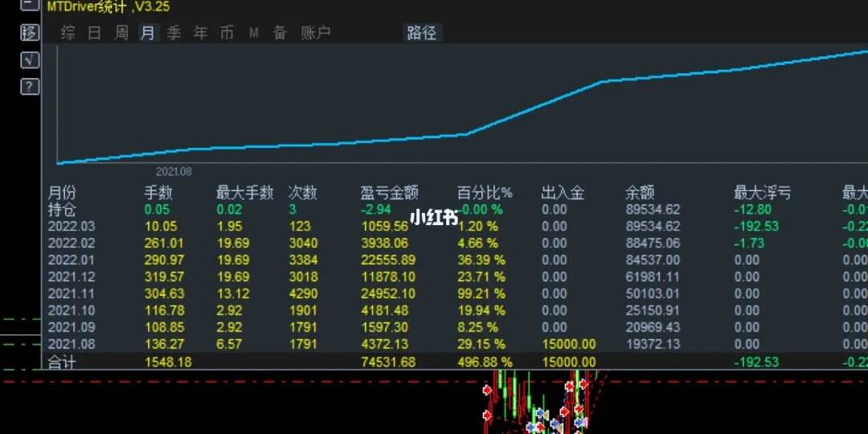Open the 币 currency tab
The height and width of the screenshot is (434, 868).
[x=227, y=33]
